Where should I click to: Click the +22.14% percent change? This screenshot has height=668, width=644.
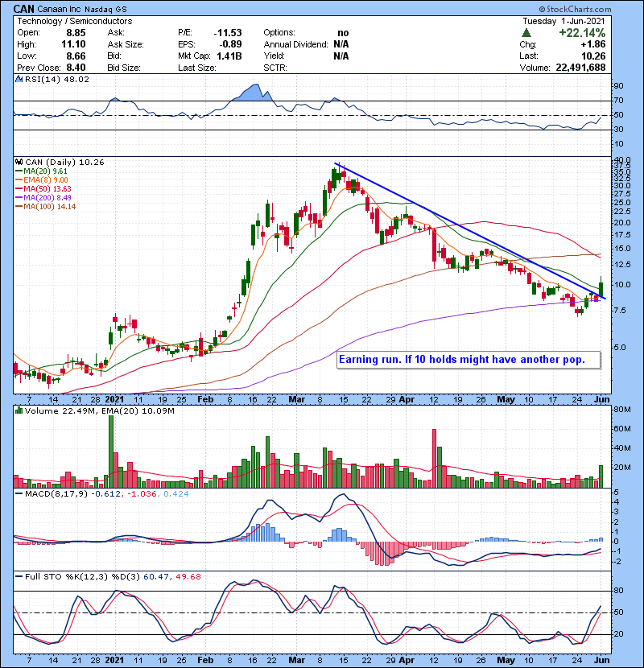click(582, 33)
